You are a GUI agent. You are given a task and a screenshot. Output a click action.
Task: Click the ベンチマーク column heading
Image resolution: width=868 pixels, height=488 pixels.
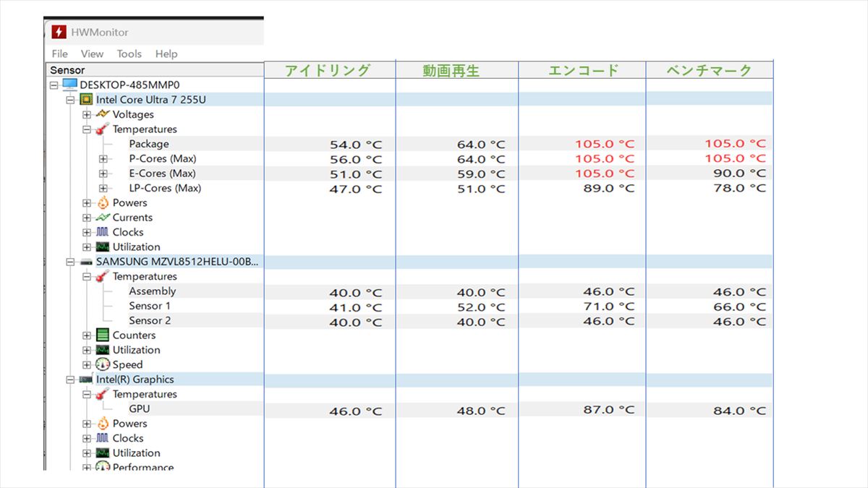pos(710,70)
